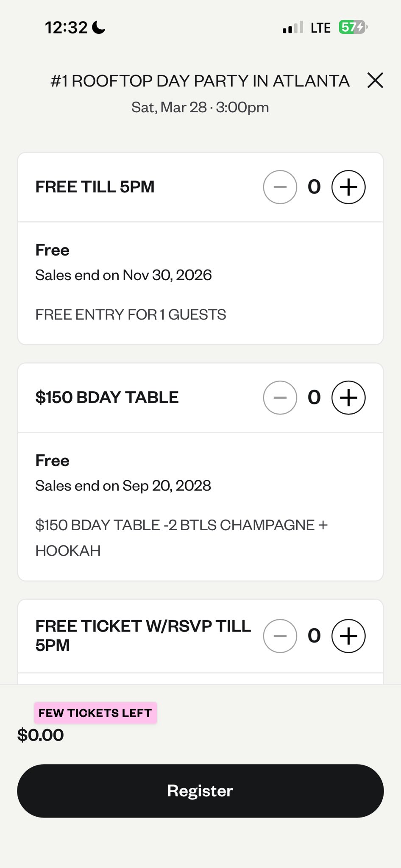Close the ticket selection screen
The image size is (401, 868).
point(375,80)
